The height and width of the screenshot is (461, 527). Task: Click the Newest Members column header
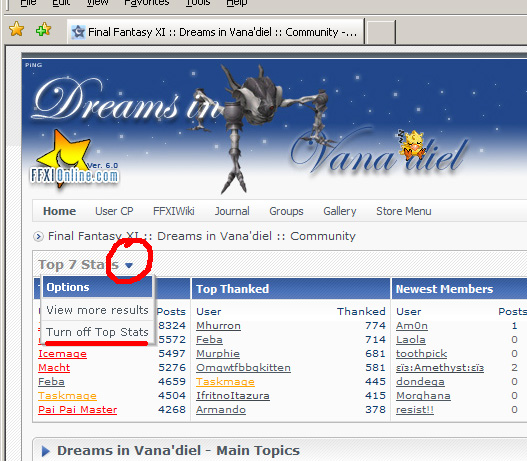click(459, 289)
